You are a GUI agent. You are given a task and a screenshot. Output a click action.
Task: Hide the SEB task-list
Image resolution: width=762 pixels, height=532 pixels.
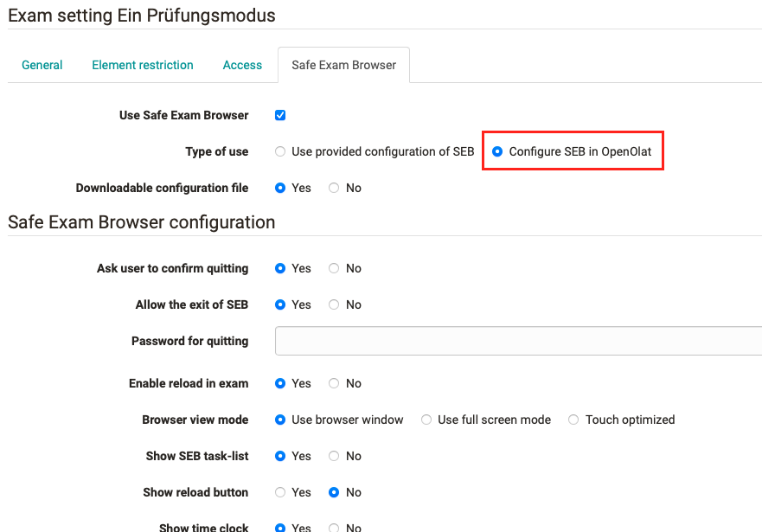tap(333, 456)
